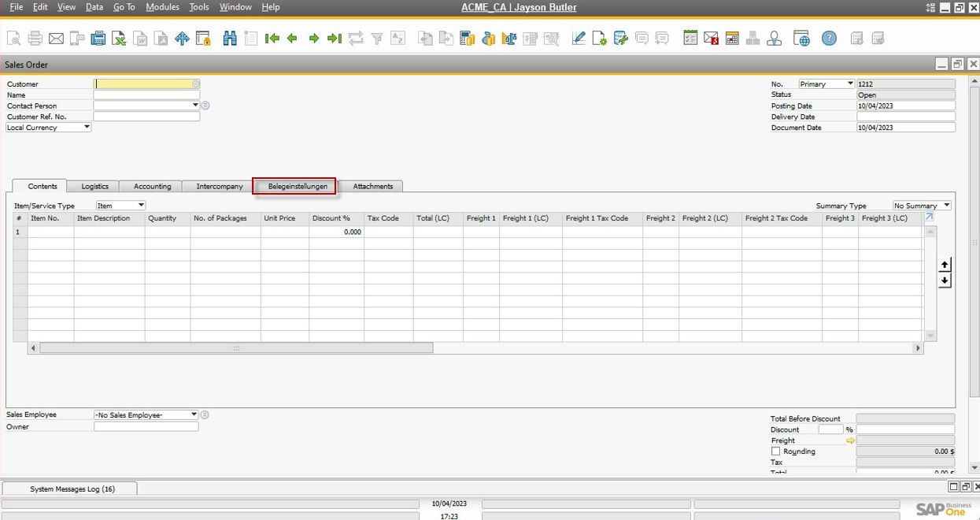The height and width of the screenshot is (520, 980).
Task: Expand the Summary Type dropdown
Action: pyautogui.click(x=945, y=206)
